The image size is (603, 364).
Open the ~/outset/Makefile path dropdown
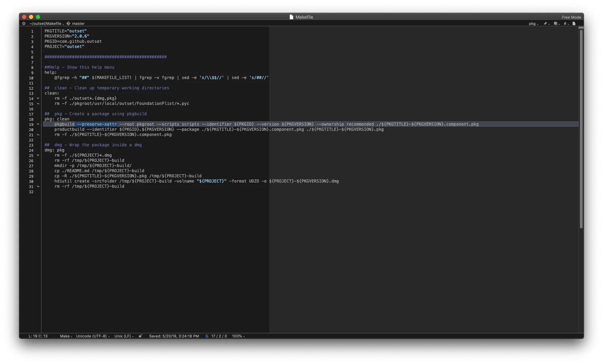pyautogui.click(x=47, y=23)
